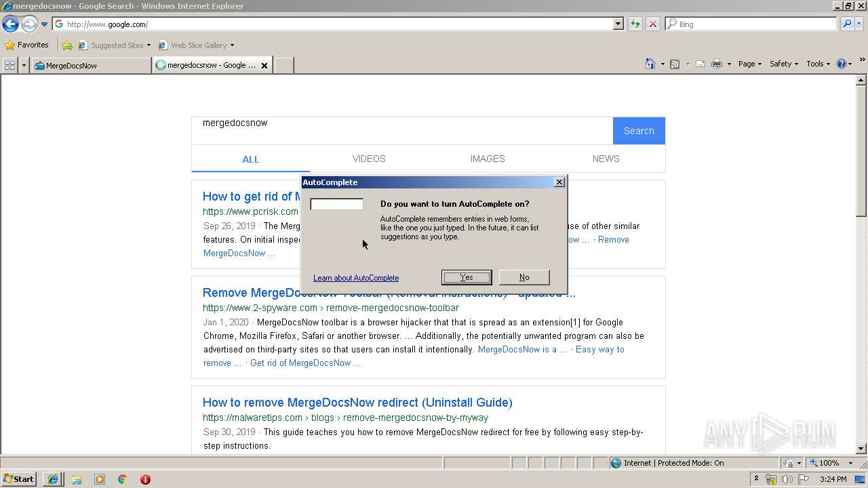Open the tab list dropdown arrow
Screen dimensions: 868x488
tap(24, 65)
